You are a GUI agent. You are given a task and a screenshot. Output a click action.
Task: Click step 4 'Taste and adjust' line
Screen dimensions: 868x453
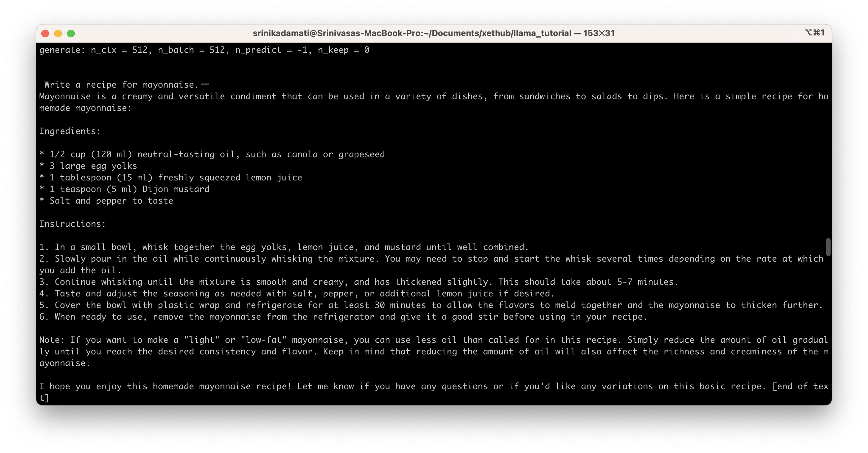(x=297, y=294)
